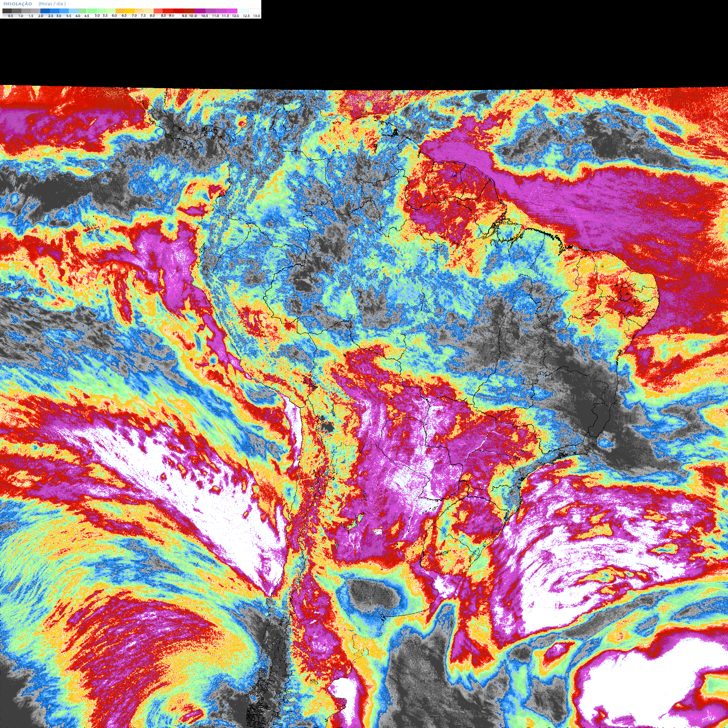Image resolution: width=728 pixels, height=728 pixels.
Task: Select the bright yellow legend swatch
Action: click(x=130, y=11)
